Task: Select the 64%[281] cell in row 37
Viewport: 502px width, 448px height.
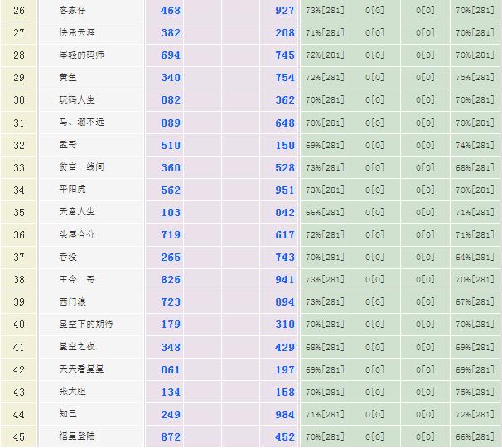Action: (x=475, y=257)
